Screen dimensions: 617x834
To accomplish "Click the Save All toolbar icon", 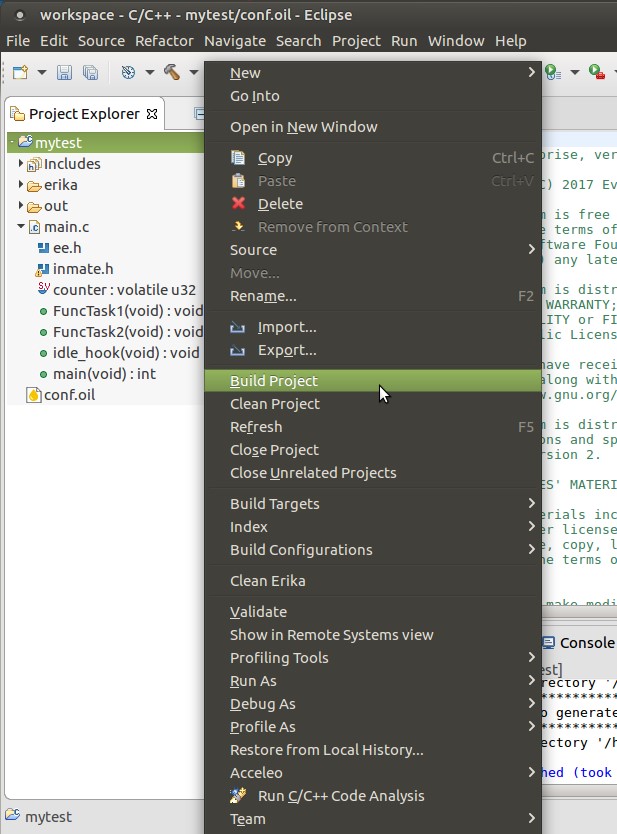I will coord(90,72).
